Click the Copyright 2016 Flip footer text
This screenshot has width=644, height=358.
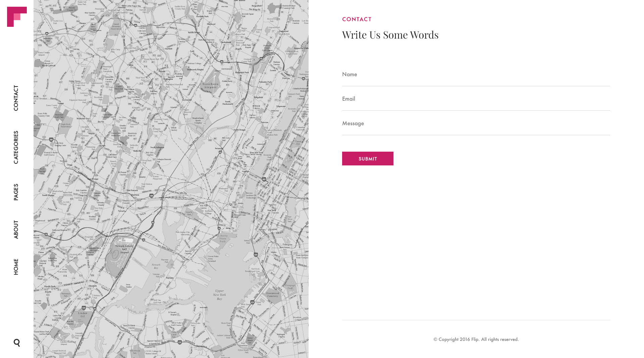click(476, 339)
